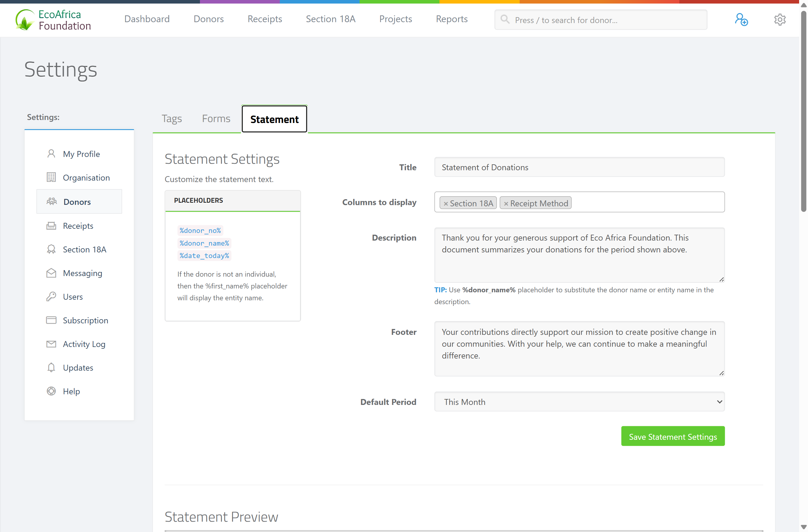Image resolution: width=808 pixels, height=532 pixels.
Task: Click the Section 18A badge icon
Action: pos(51,249)
